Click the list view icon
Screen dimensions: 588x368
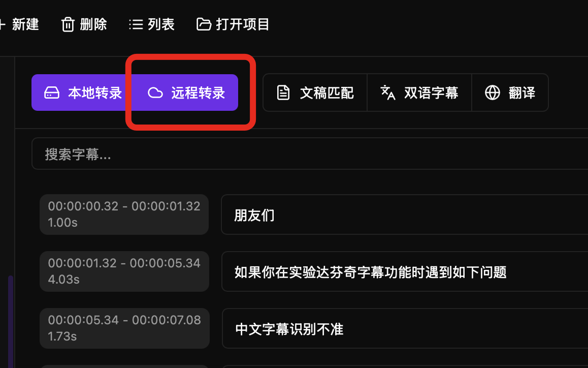[x=136, y=24]
